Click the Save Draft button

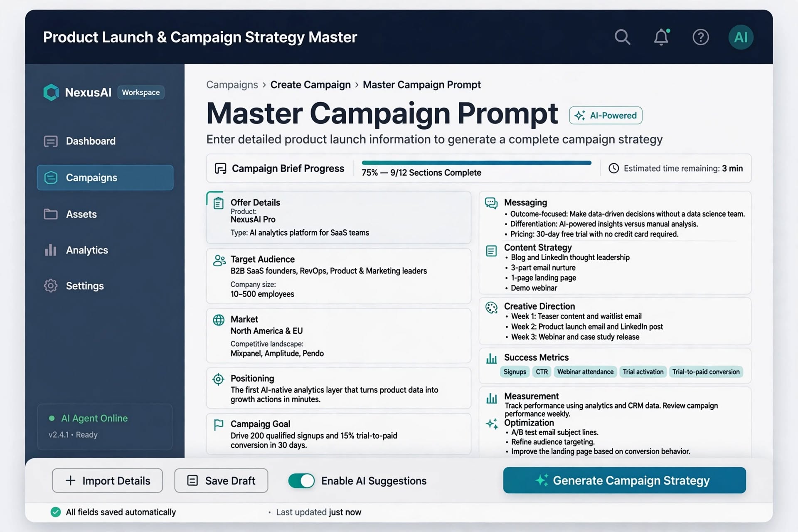pos(221,481)
